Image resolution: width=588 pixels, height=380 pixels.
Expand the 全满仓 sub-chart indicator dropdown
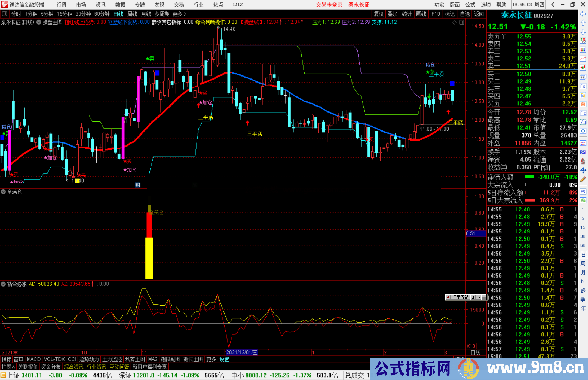[x=3, y=192]
